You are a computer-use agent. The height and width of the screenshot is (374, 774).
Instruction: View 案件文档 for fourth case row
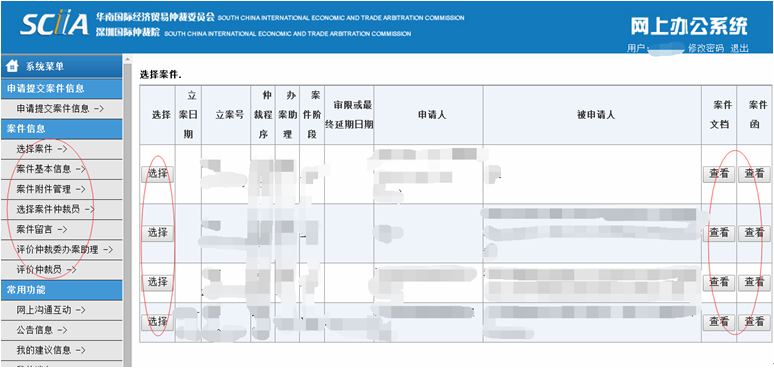point(719,322)
